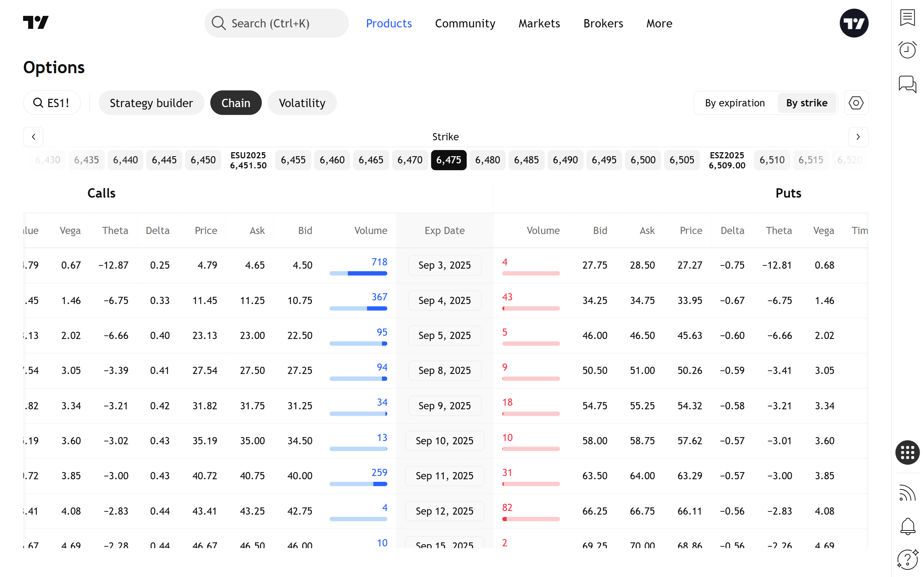Open the help center icon

(907, 559)
